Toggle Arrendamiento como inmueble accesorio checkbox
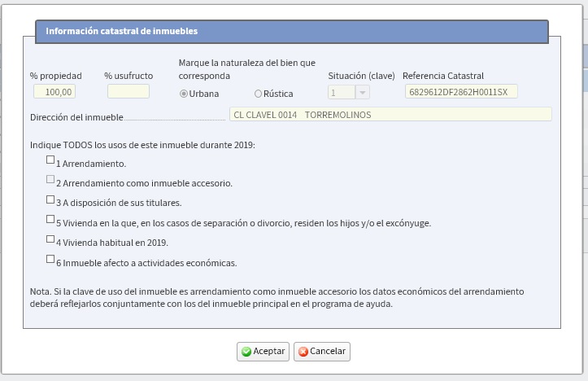Viewport: 588px width, 381px height. point(50,180)
